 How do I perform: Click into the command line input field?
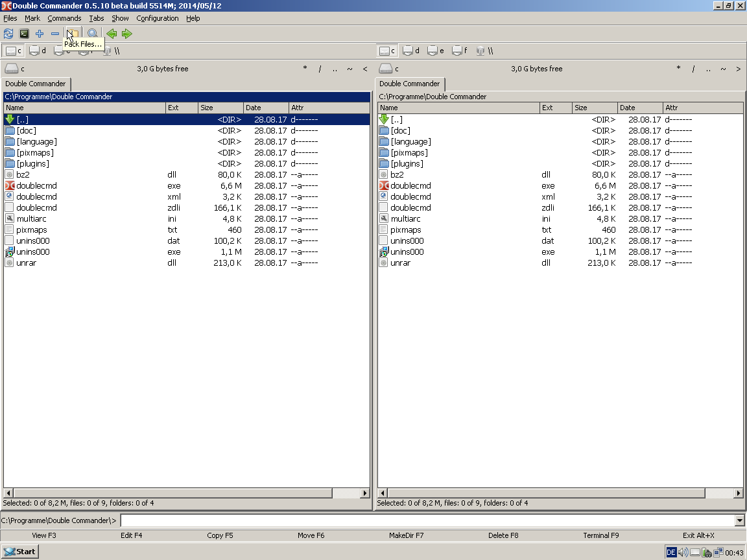(428, 520)
